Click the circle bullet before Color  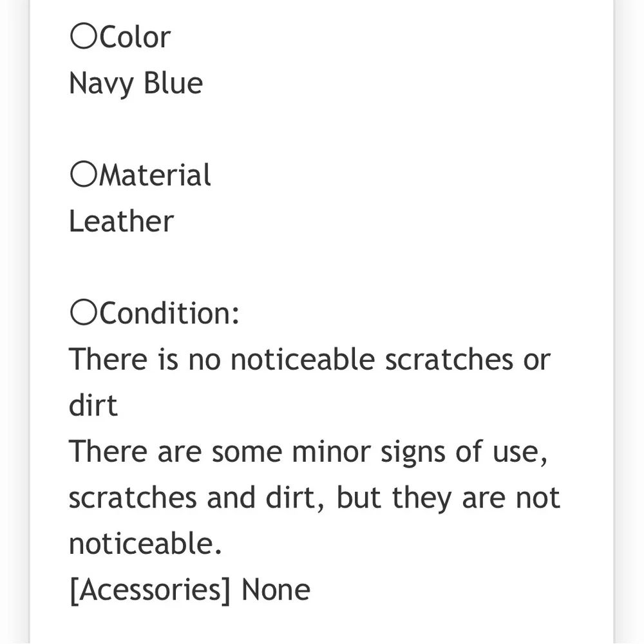point(84,37)
